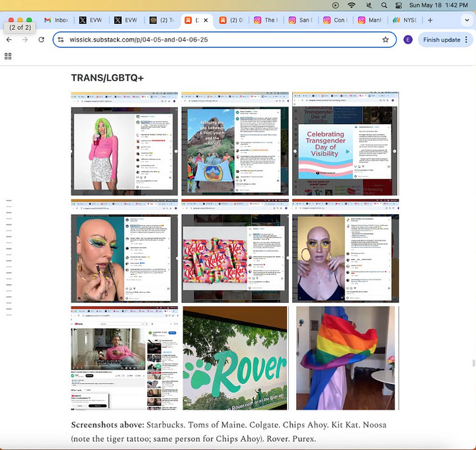The image size is (476, 450).
Task: Switch to the second Substack (2) tab
Action: pos(231,20)
